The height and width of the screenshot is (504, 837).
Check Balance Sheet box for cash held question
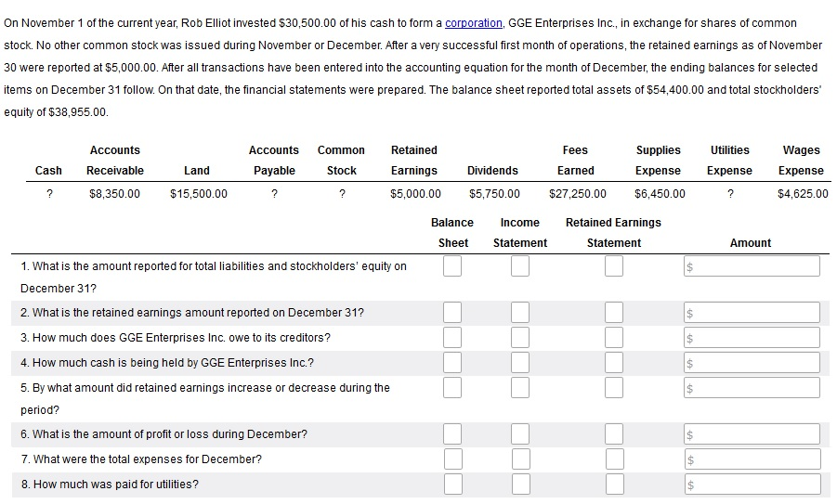[451, 362]
